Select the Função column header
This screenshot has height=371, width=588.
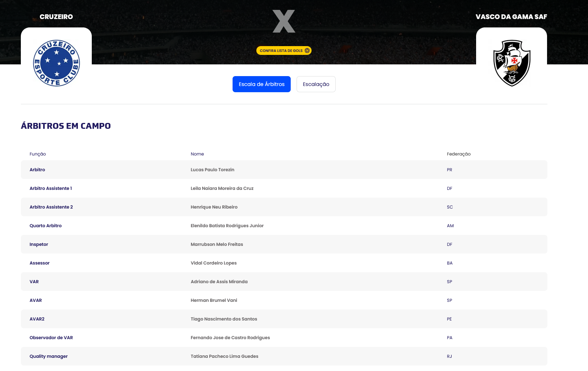coord(38,154)
